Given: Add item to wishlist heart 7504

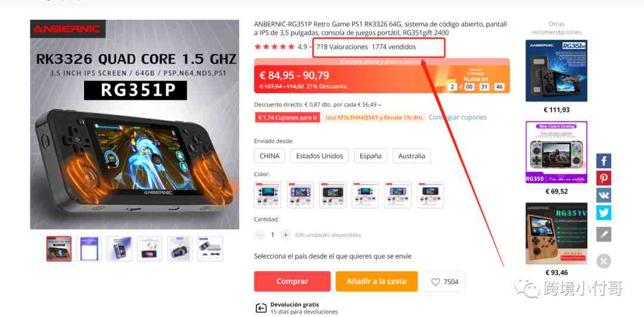Looking at the screenshot, I should click(444, 282).
